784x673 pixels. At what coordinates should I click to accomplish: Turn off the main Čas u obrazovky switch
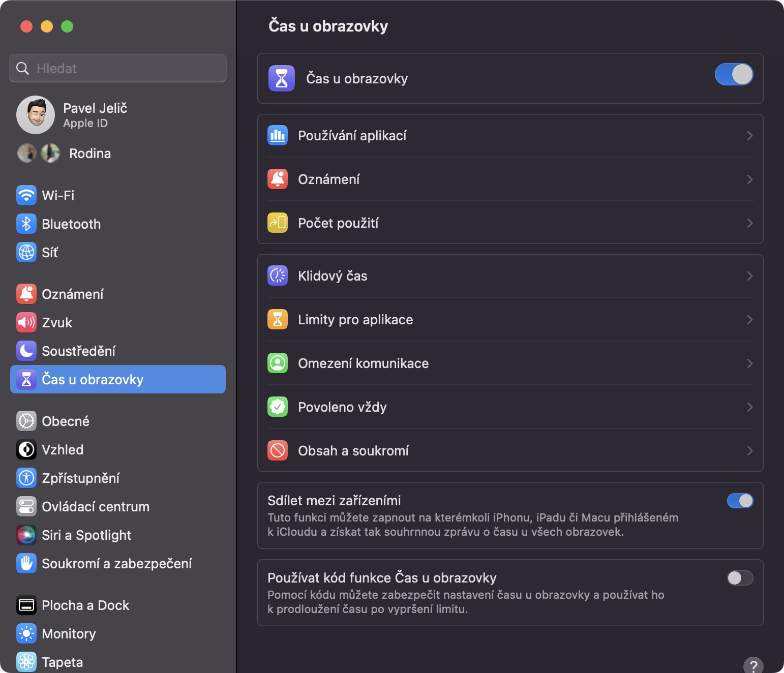click(734, 74)
